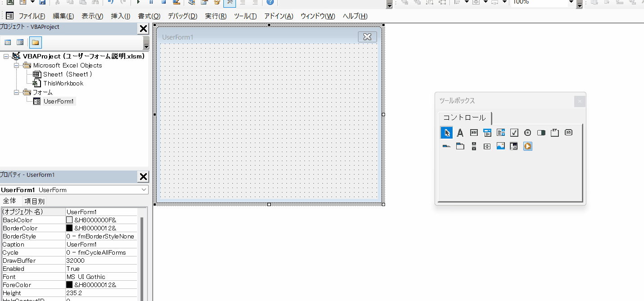Open the 編集(E) menu
The width and height of the screenshot is (644, 301).
[x=63, y=16]
